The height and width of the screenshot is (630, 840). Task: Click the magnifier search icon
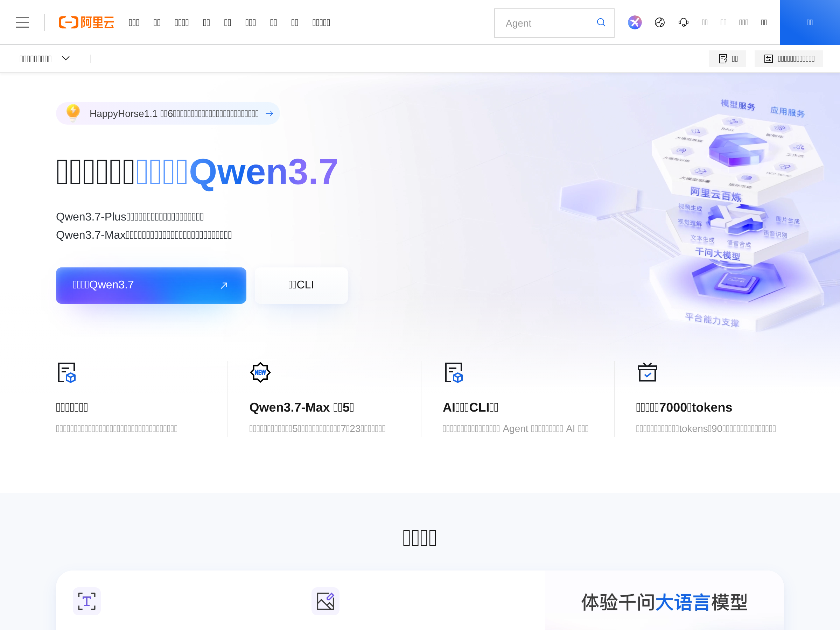[x=601, y=22]
